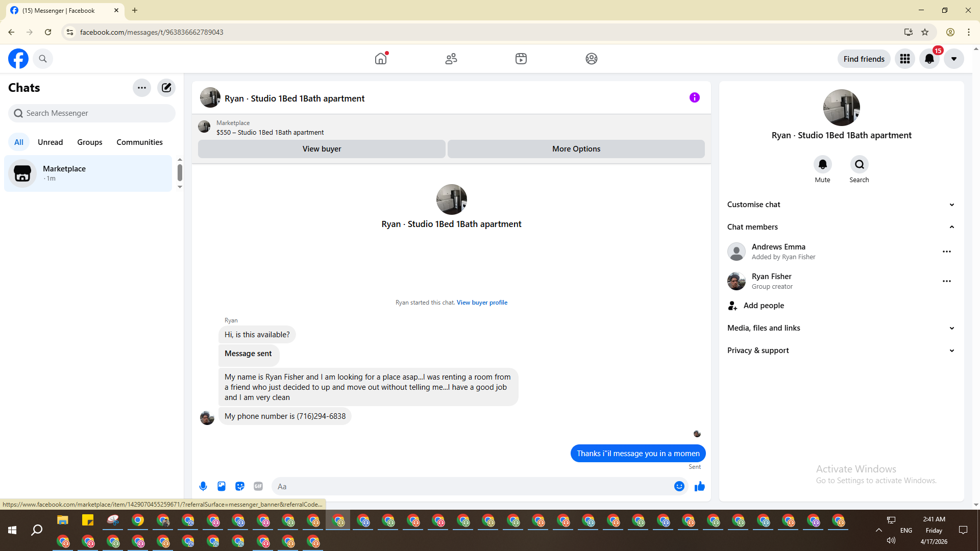Open the account dropdown arrow
Screen dimensions: 980x551
pyautogui.click(x=954, y=59)
